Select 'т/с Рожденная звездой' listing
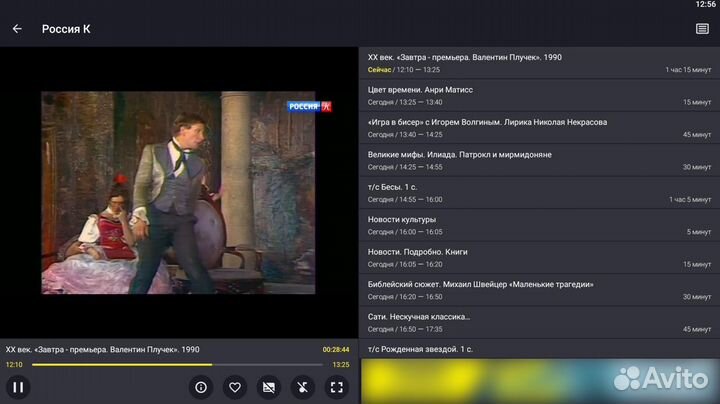Image resolution: width=720 pixels, height=404 pixels. coord(539,349)
